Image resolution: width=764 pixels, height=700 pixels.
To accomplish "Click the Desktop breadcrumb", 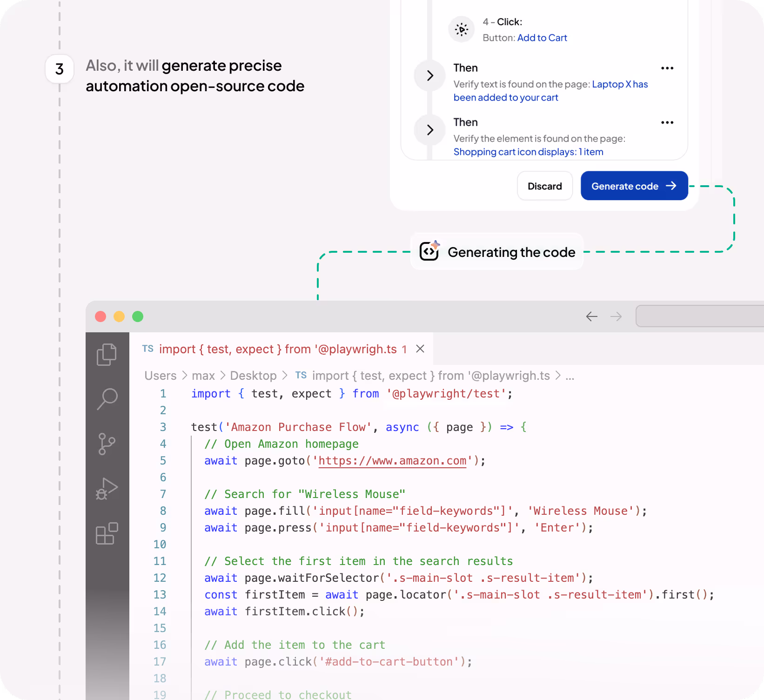I will coord(253,376).
